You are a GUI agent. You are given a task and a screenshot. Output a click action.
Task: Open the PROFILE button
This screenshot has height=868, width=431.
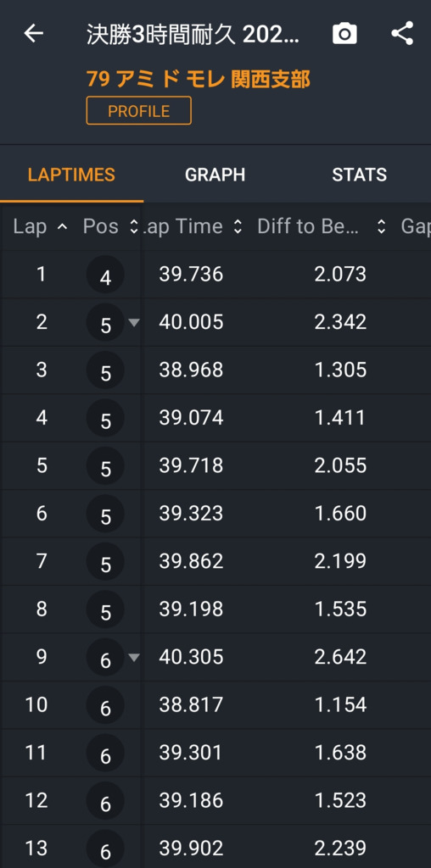pyautogui.click(x=139, y=111)
